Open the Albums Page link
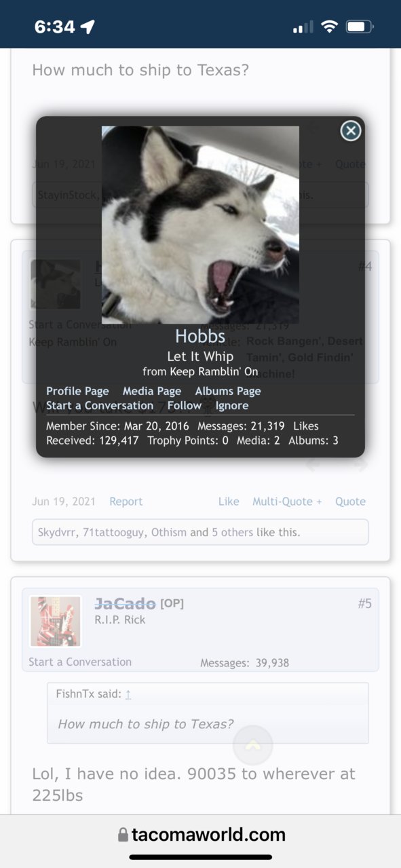Screen dimensions: 401x868 click(228, 391)
